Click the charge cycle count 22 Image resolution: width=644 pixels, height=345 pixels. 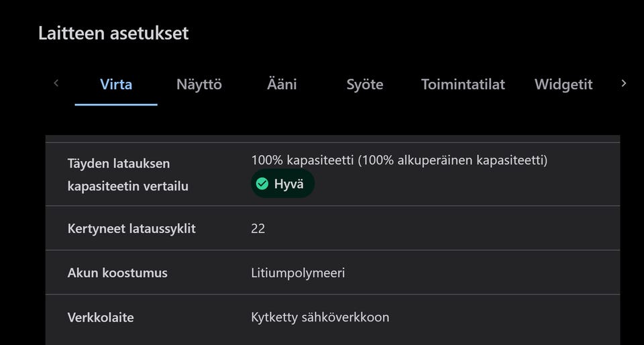pyautogui.click(x=258, y=228)
